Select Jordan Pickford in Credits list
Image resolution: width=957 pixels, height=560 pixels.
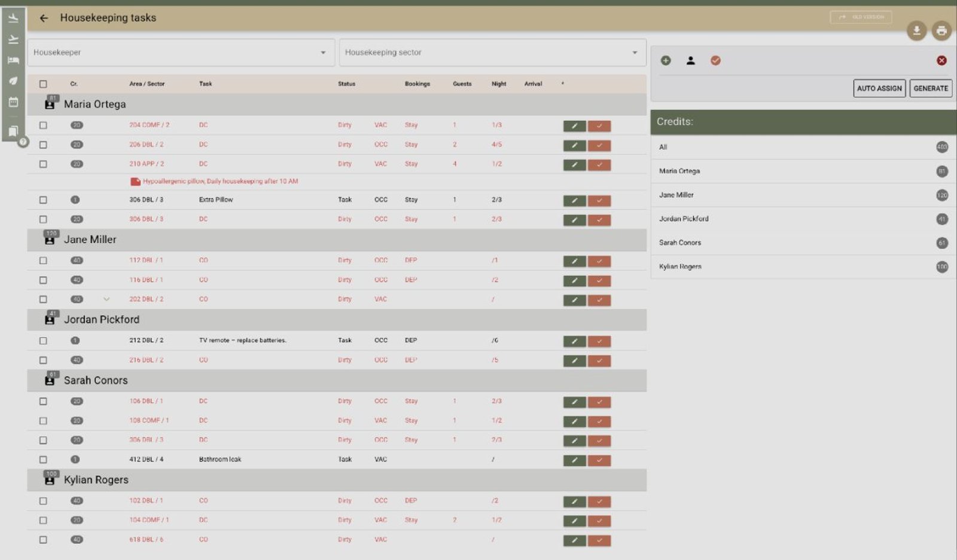point(803,219)
